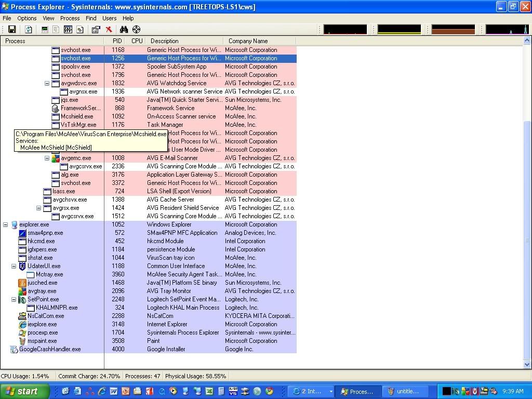Screen dimensions: 532x399
Task: Open the Help menu
Action: tap(128, 18)
